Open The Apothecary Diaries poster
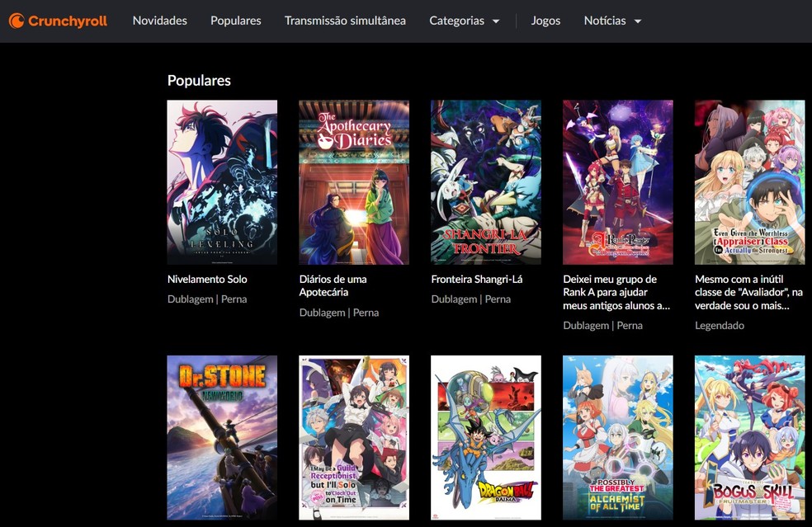This screenshot has width=812, height=527. (354, 182)
